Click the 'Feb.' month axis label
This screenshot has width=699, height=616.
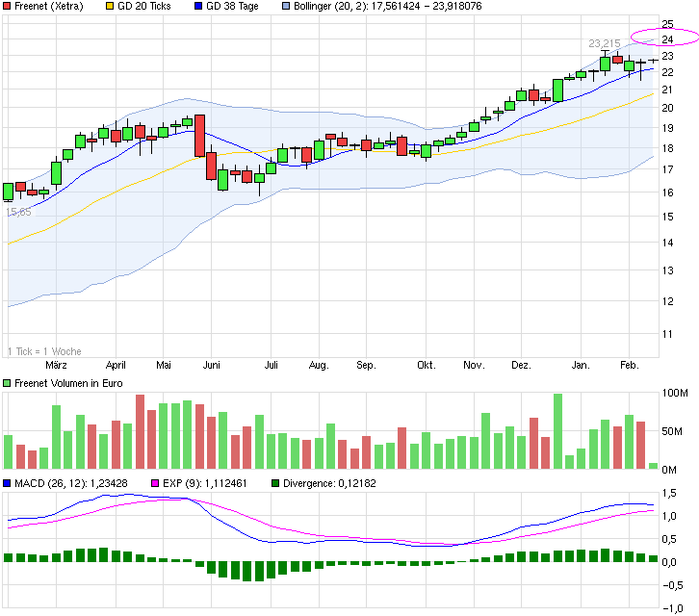tap(630, 365)
